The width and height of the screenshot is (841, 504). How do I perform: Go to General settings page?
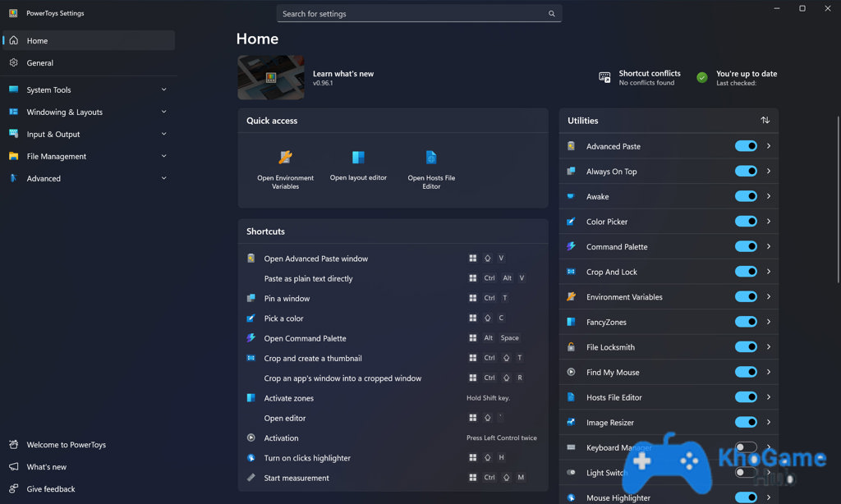pos(39,63)
